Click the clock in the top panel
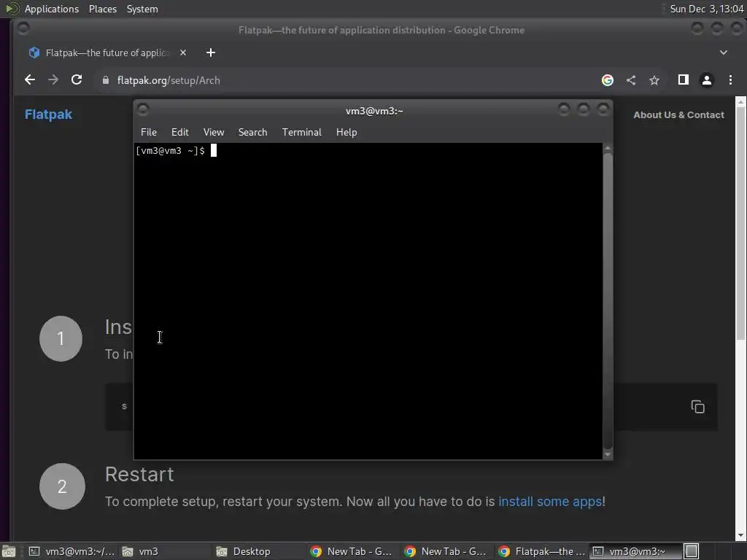This screenshot has height=560, width=747. pos(706,9)
